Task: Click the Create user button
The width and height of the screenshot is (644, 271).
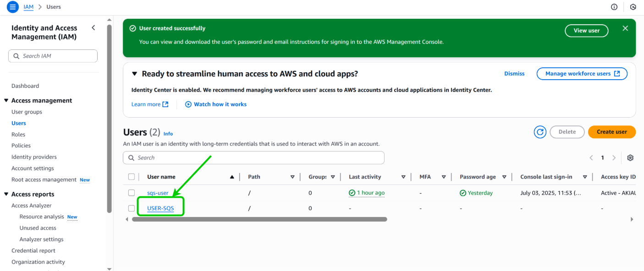Action: coord(612,132)
